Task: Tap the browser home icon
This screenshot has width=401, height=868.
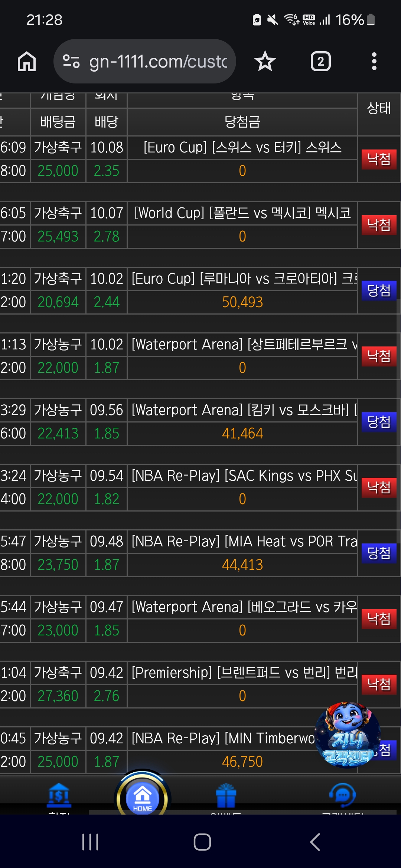Action: pos(27,61)
